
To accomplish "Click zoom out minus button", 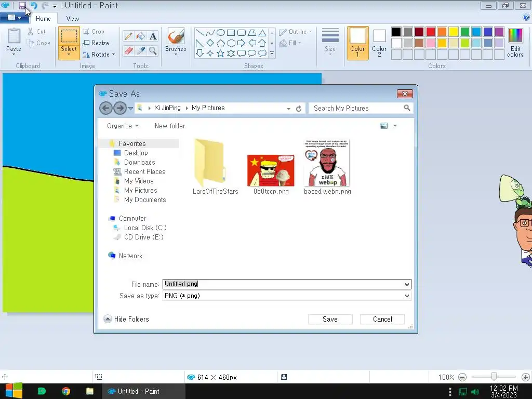I will (462, 377).
